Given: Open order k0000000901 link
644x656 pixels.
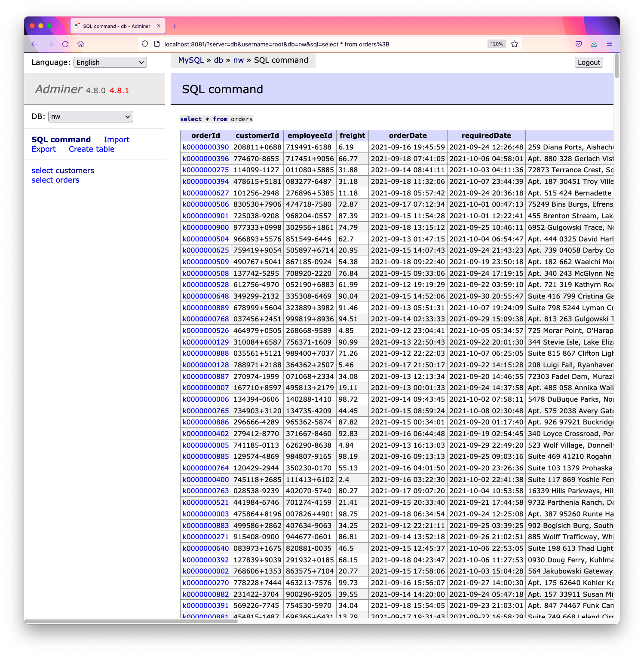Looking at the screenshot, I should pyautogui.click(x=205, y=216).
